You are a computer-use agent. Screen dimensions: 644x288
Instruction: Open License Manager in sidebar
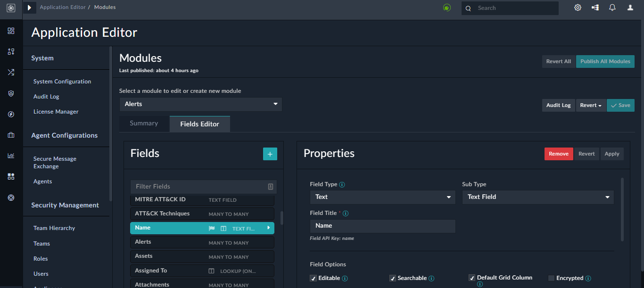tap(56, 112)
